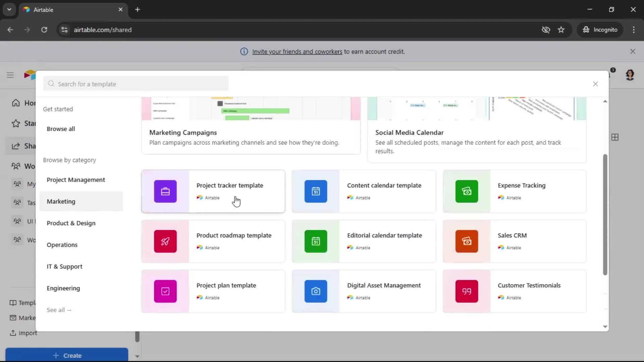Click the Import upload icon in sidebar

[13, 333]
